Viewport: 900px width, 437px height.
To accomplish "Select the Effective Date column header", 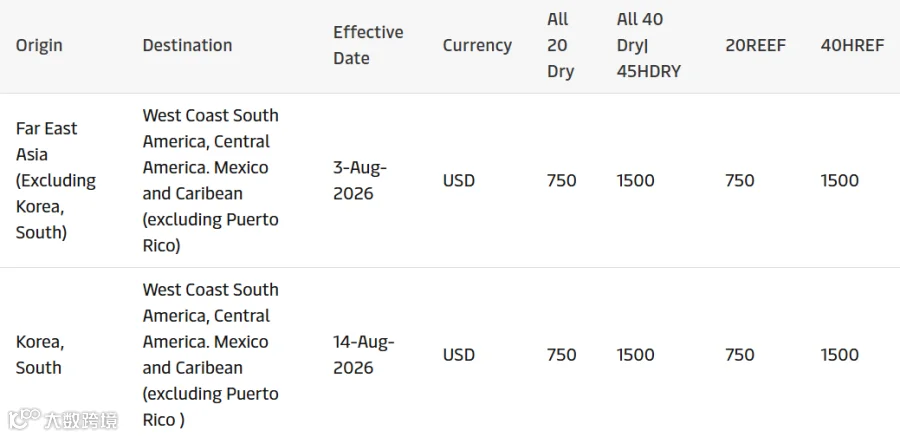I will [x=368, y=45].
